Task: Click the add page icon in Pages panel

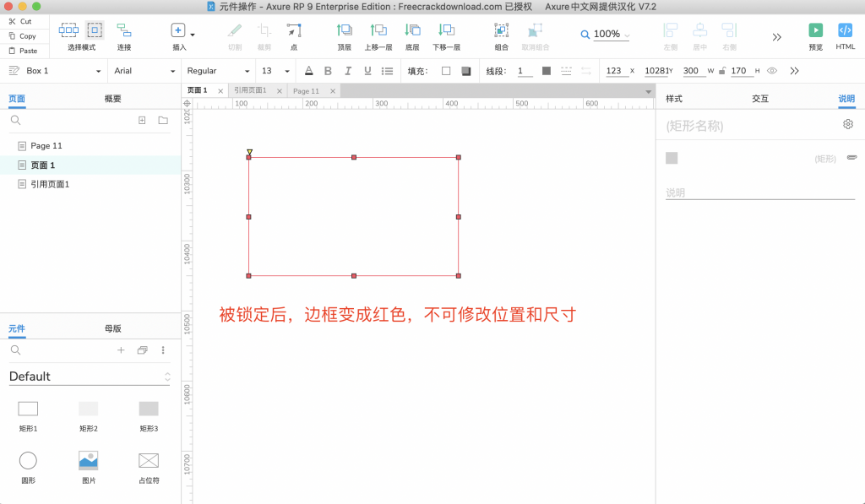Action: pos(142,121)
